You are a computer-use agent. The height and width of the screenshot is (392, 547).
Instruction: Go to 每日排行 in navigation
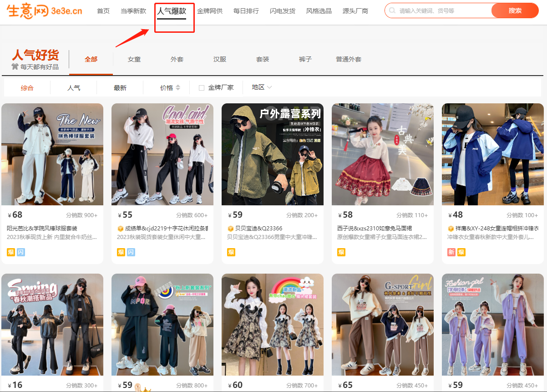(x=246, y=11)
